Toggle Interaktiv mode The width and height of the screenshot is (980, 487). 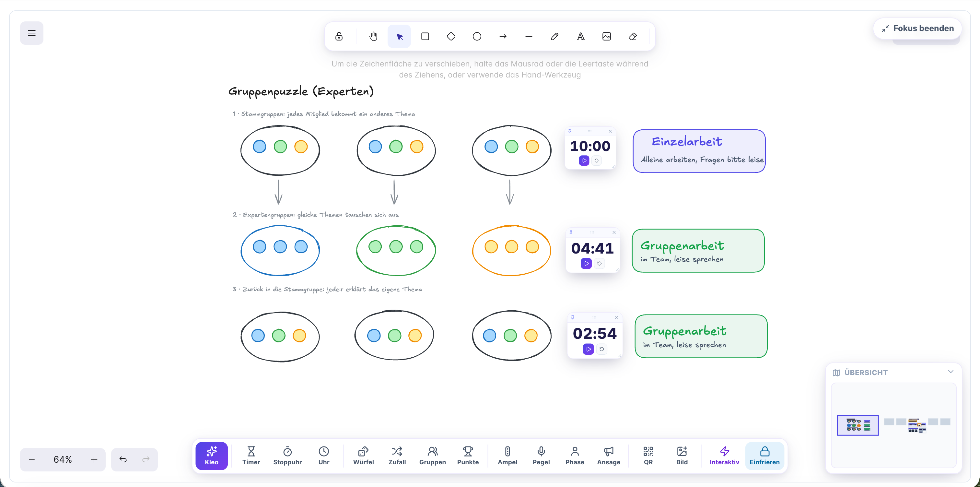click(724, 456)
